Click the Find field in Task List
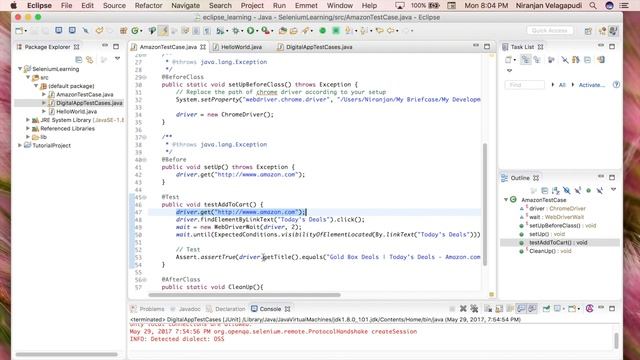 coord(524,85)
